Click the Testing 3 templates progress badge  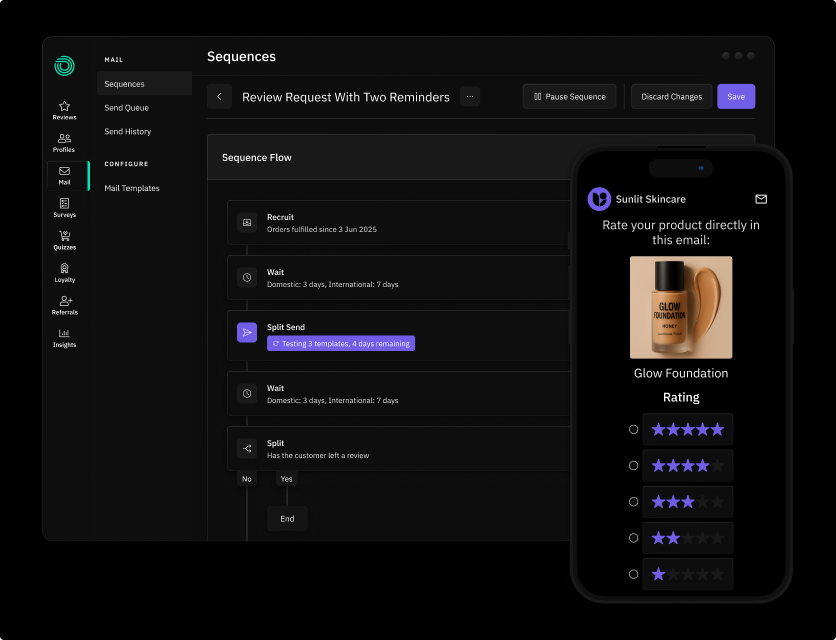coord(342,343)
